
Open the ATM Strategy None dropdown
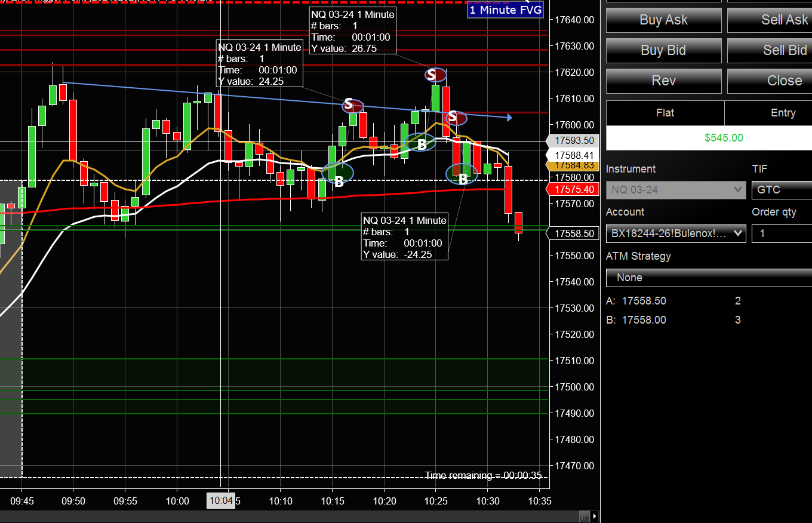coord(709,278)
